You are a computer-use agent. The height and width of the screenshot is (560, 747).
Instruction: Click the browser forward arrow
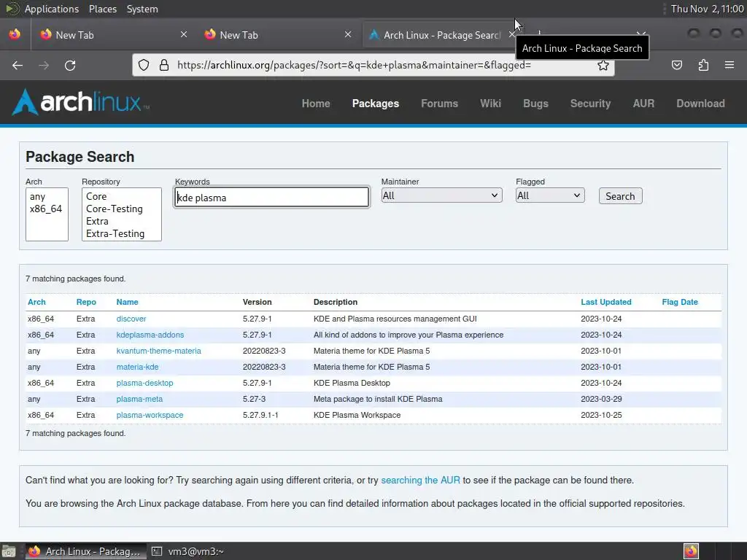click(44, 65)
